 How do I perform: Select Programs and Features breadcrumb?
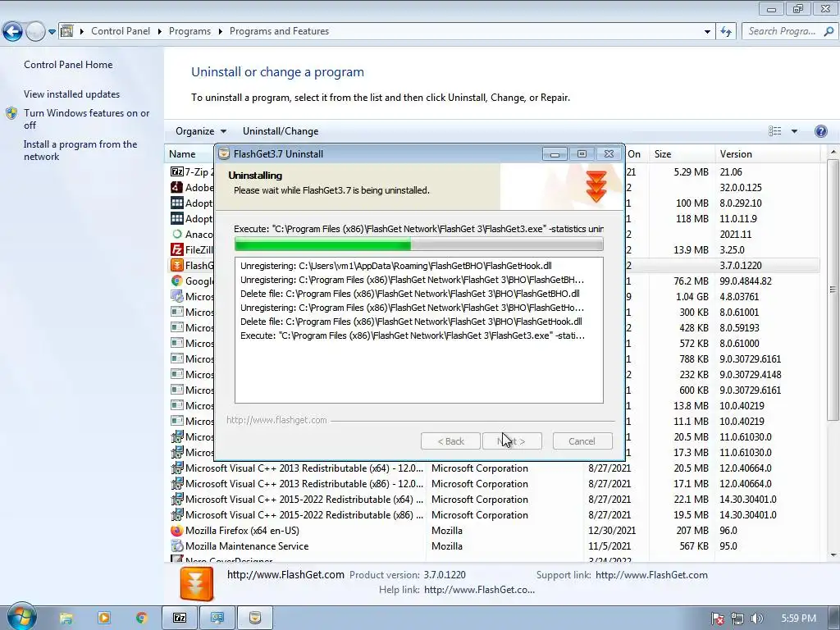pyautogui.click(x=279, y=31)
